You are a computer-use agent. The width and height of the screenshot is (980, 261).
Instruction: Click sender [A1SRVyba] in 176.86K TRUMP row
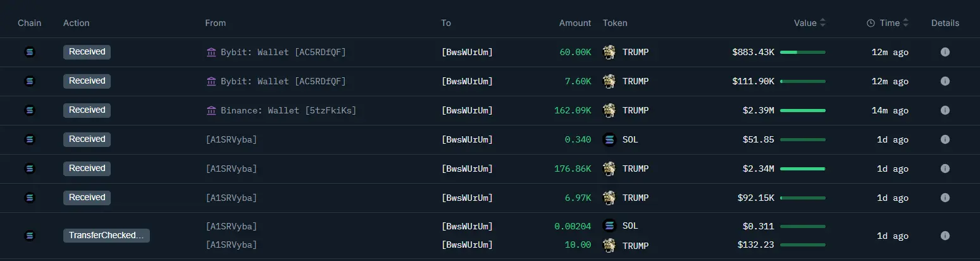(x=231, y=169)
